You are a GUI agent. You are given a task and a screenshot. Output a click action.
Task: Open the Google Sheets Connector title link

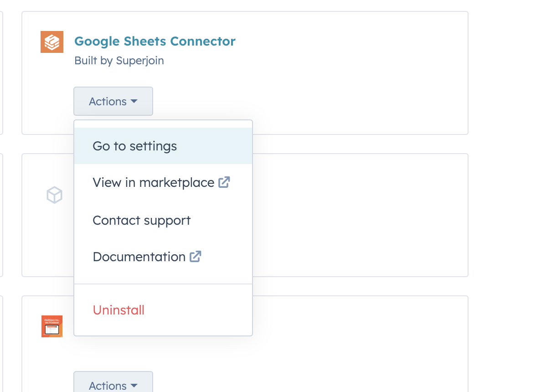tap(155, 41)
